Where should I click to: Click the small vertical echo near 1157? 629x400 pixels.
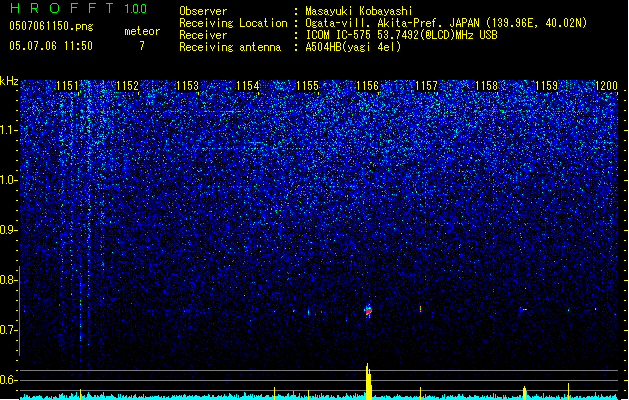point(420,309)
